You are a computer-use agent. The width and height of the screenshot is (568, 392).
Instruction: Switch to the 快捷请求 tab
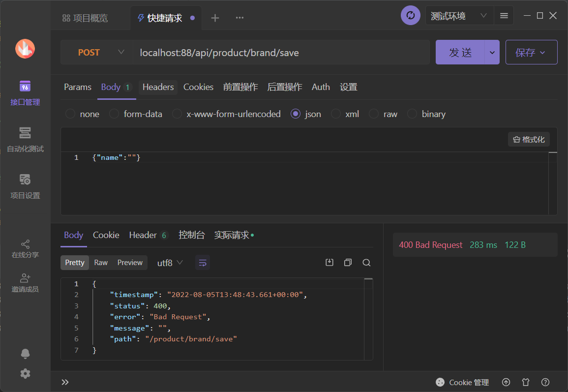(166, 18)
